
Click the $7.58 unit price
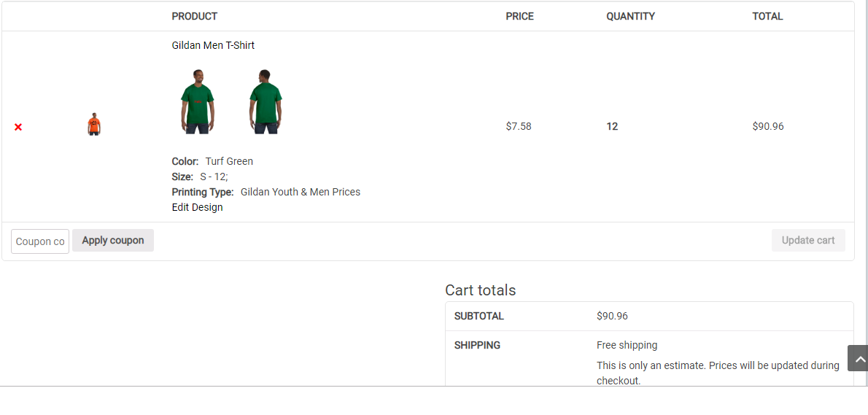click(x=519, y=126)
